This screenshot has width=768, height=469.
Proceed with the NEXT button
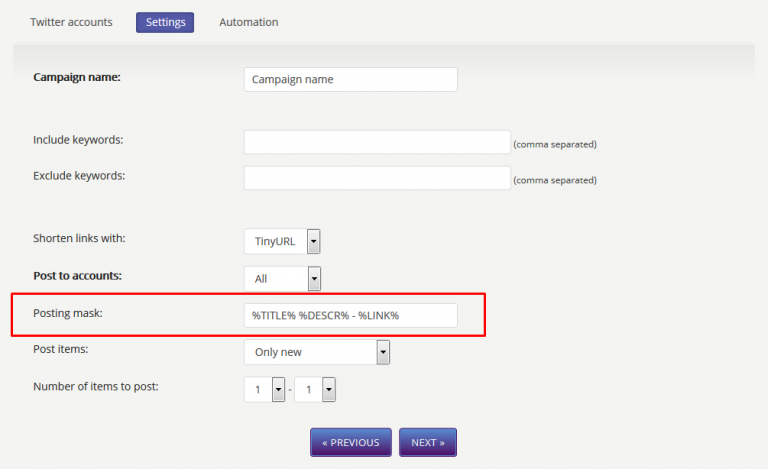coord(428,442)
